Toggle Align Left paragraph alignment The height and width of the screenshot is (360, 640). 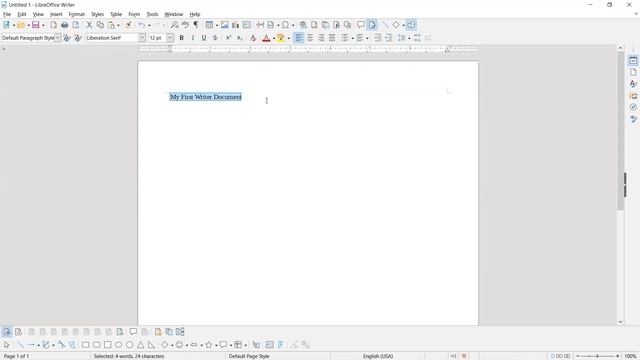(x=299, y=38)
